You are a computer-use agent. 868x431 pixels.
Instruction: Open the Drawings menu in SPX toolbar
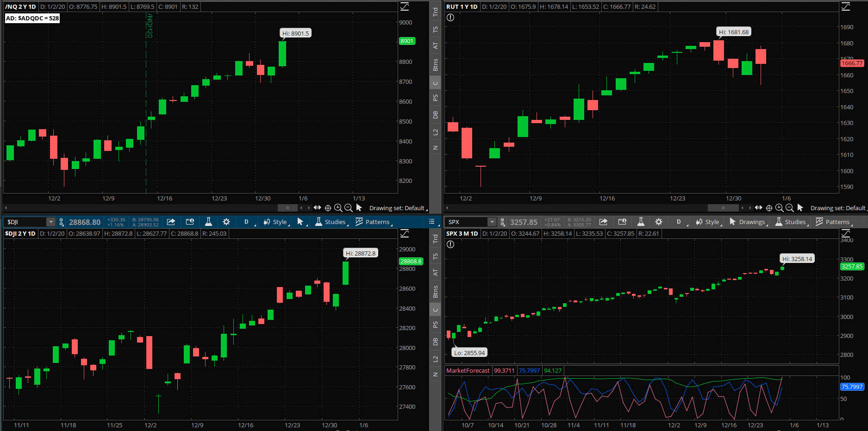click(748, 222)
